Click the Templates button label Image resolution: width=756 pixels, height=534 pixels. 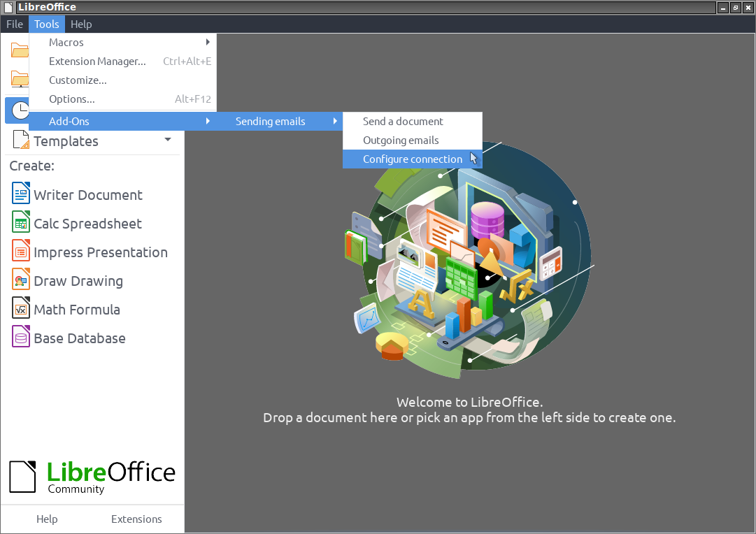click(x=66, y=141)
